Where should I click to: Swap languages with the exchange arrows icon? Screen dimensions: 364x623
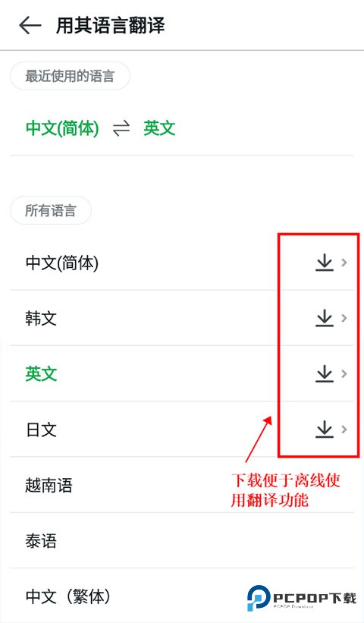tap(121, 128)
